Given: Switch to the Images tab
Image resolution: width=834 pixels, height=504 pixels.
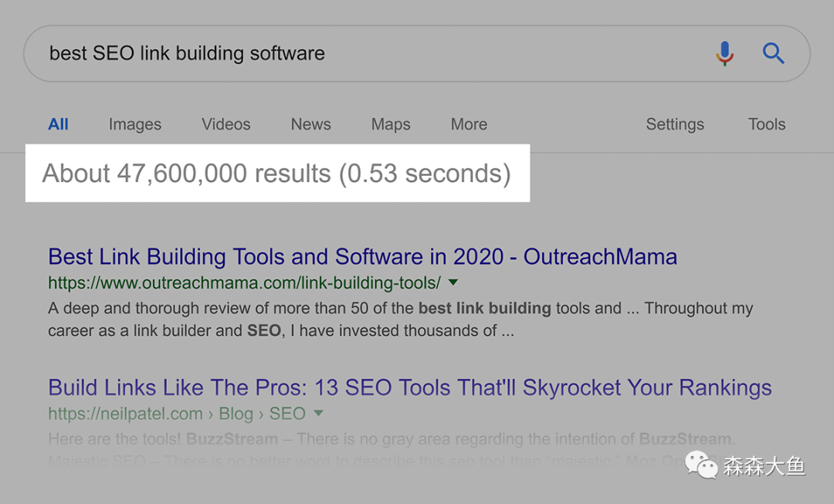Looking at the screenshot, I should [x=135, y=124].
